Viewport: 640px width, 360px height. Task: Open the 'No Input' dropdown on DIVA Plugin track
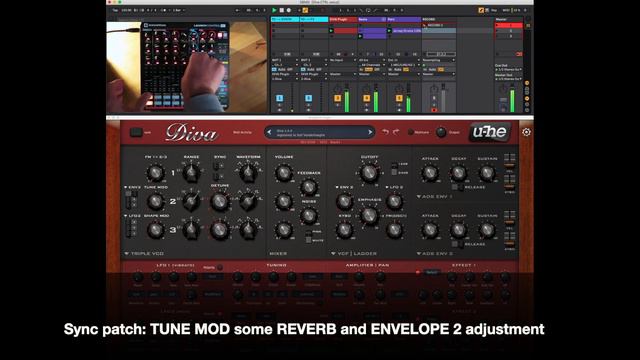click(343, 60)
